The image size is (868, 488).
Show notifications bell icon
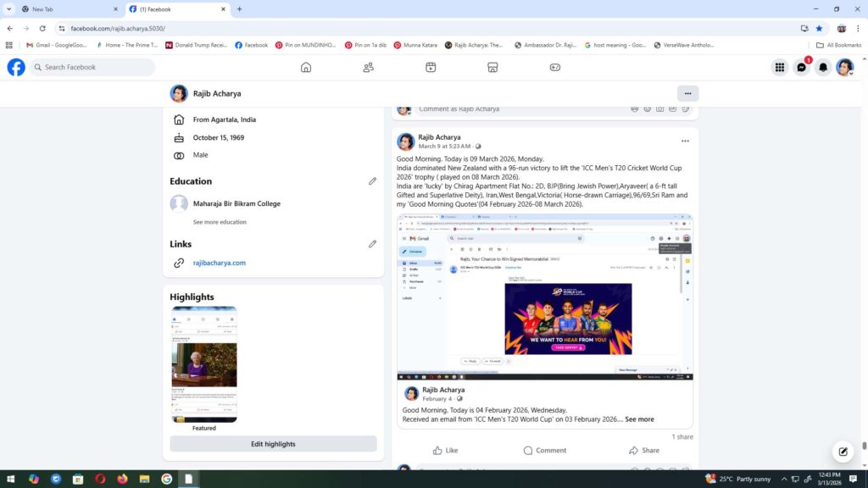tap(822, 68)
